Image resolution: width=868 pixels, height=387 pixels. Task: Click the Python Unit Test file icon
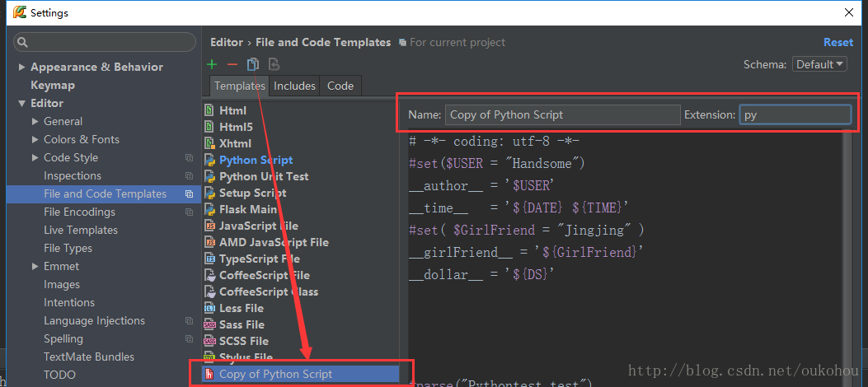pos(210,176)
